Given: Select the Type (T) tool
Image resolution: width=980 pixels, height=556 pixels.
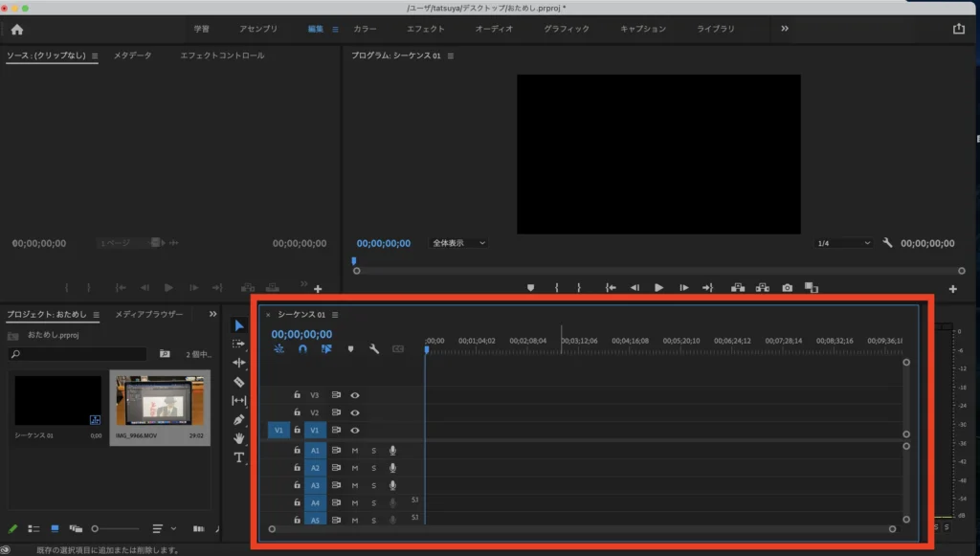Looking at the screenshot, I should coord(239,457).
